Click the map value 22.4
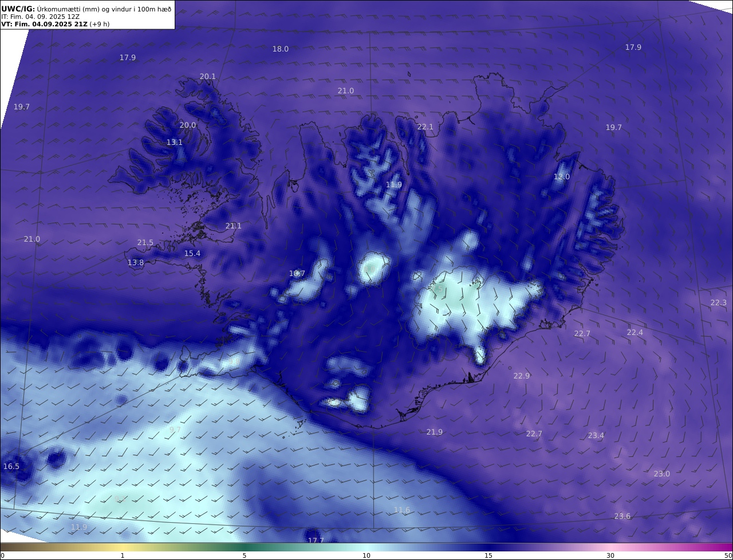The height and width of the screenshot is (560, 733). pos(635,333)
